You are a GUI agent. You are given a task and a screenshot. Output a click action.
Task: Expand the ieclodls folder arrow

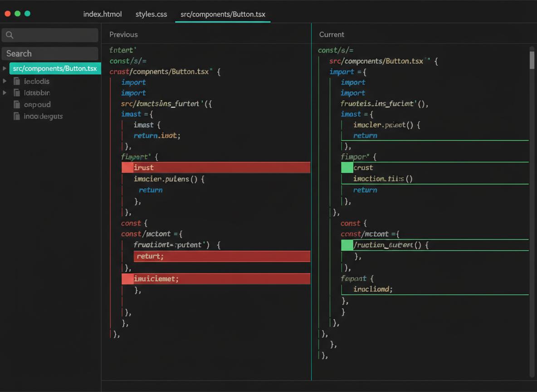tap(5, 81)
